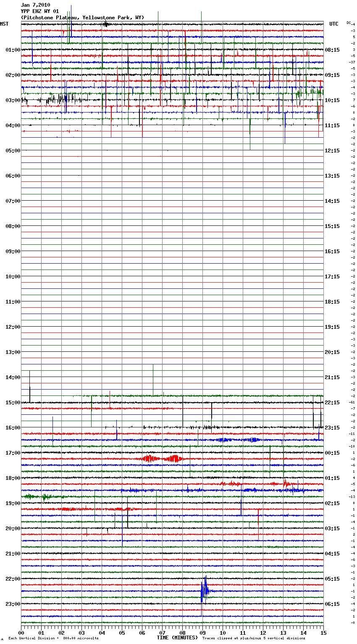
Task: Click the UTC label '01:15'
Action: point(332,478)
